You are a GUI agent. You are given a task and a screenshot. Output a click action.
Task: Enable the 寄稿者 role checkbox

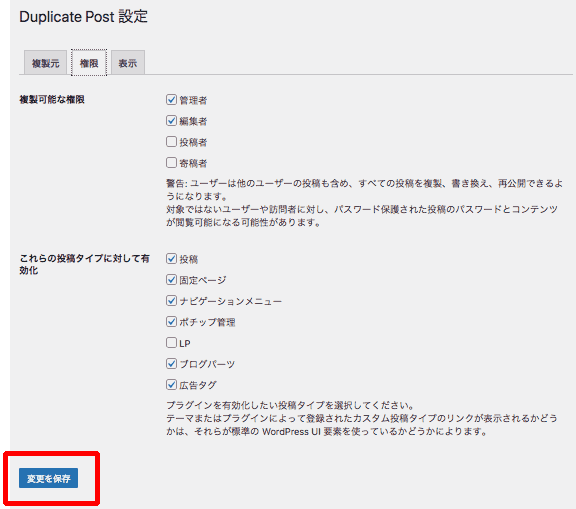coord(171,162)
